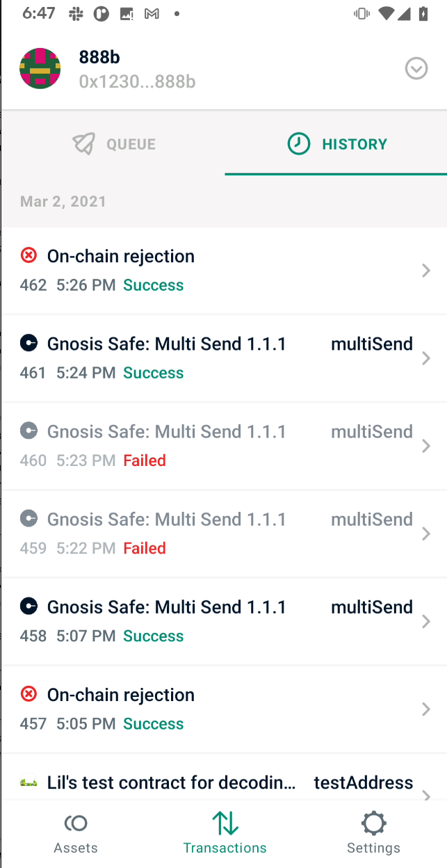Expand chevron on failed transaction 459
447x868 pixels.
click(426, 533)
